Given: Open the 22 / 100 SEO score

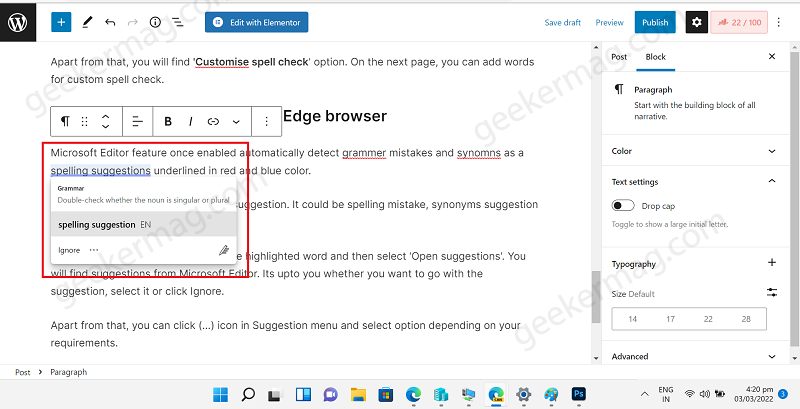Looking at the screenshot, I should [x=739, y=22].
